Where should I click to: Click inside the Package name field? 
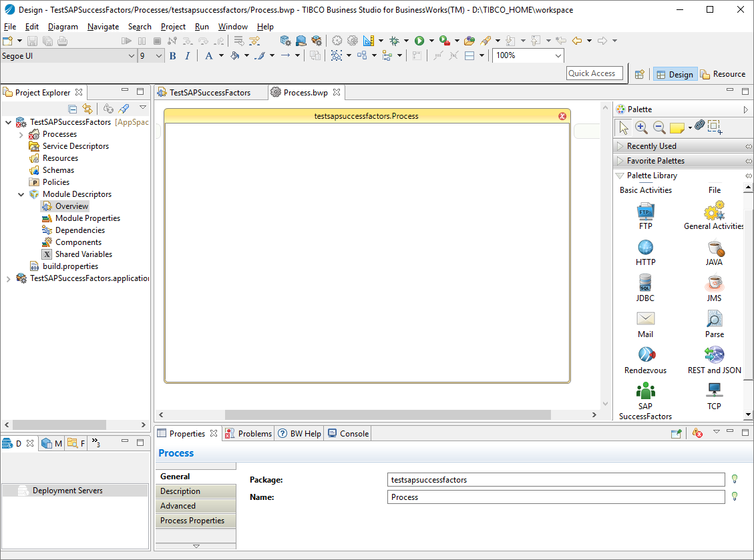(x=554, y=479)
